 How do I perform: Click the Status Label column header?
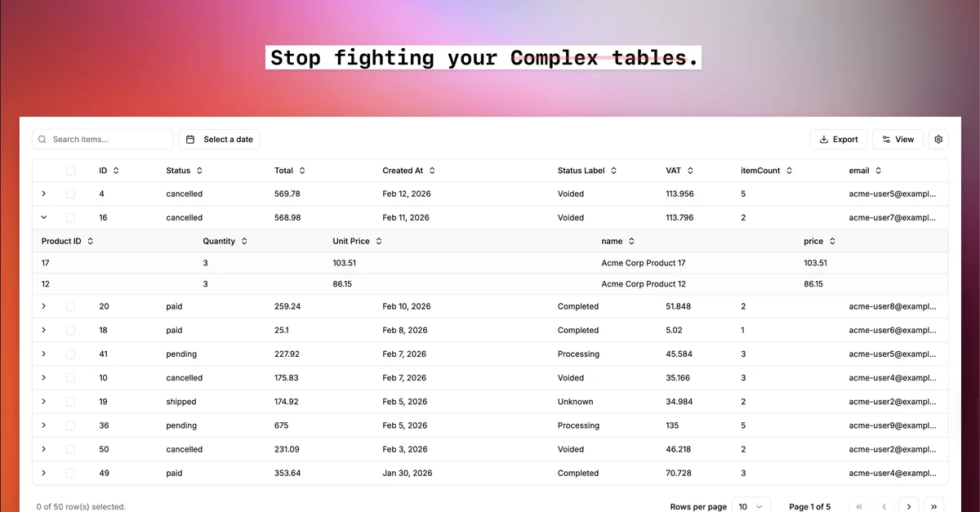(x=581, y=171)
